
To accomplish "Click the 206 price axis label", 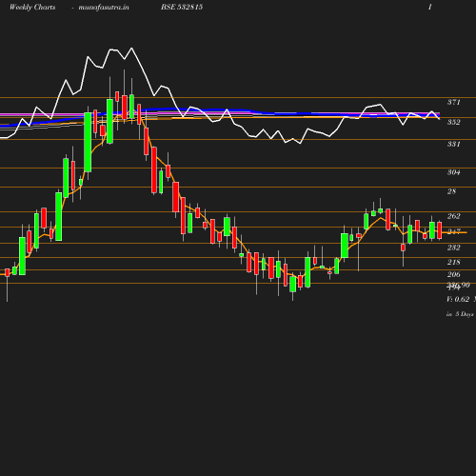I will pyautogui.click(x=454, y=274).
